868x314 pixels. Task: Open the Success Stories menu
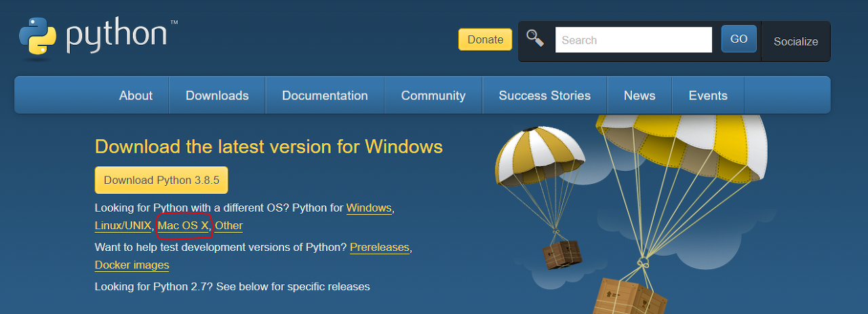545,96
